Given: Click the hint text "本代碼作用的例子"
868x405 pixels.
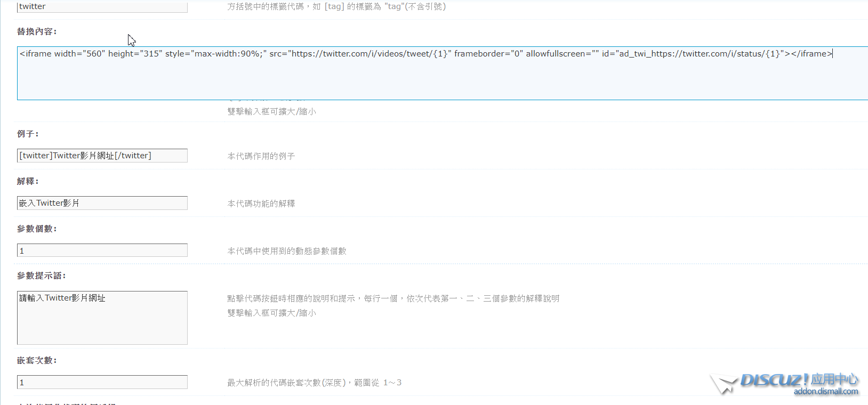Looking at the screenshot, I should 261,156.
